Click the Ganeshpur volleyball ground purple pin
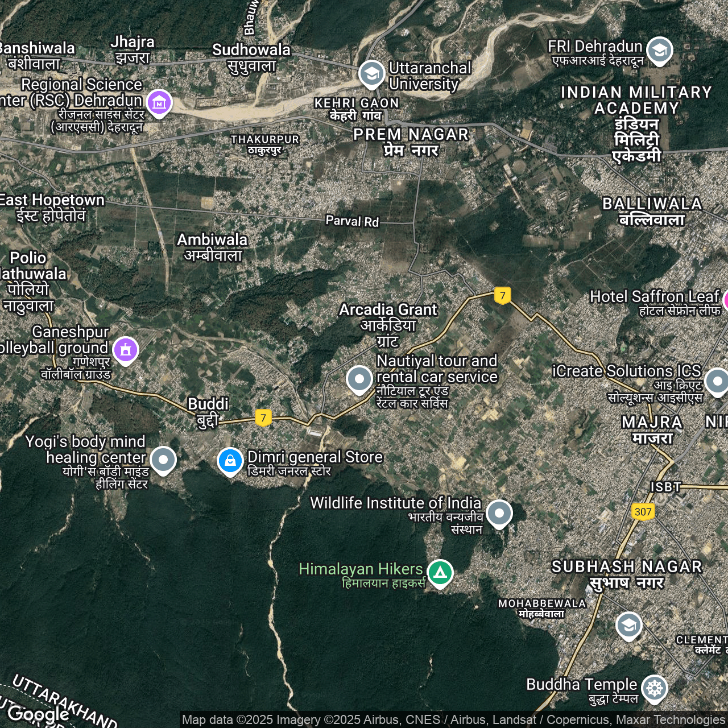Image resolution: width=728 pixels, height=728 pixels. (x=126, y=349)
